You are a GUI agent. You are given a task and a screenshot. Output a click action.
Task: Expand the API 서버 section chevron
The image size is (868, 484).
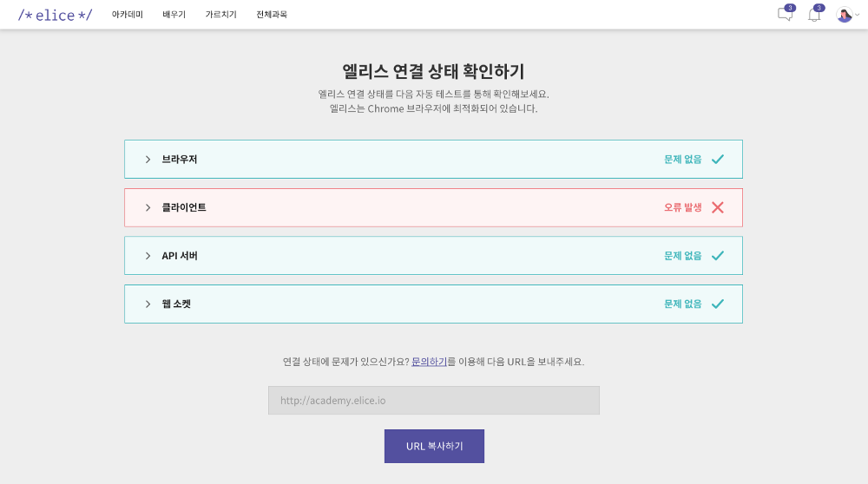tap(148, 256)
